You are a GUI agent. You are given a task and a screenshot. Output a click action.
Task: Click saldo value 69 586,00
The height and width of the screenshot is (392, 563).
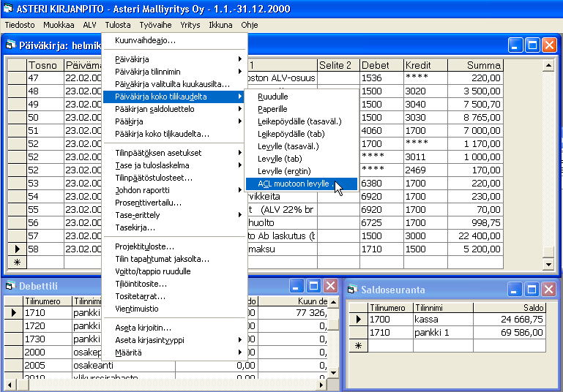coord(510,333)
